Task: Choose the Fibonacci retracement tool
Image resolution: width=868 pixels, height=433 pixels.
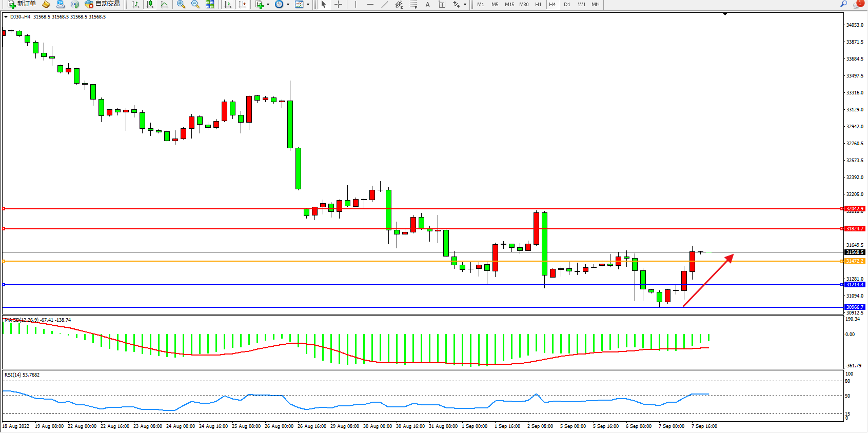Action: coord(413,4)
